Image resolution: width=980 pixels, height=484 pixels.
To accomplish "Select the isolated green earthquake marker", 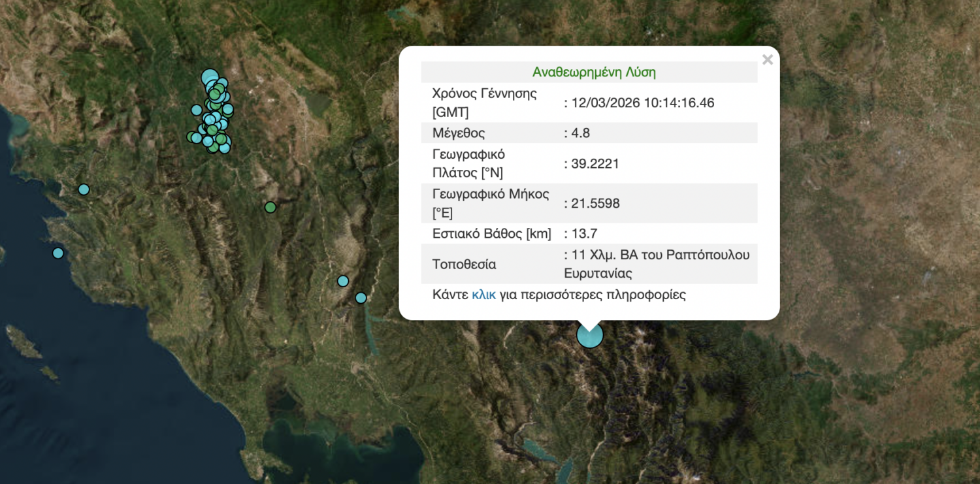I will pyautogui.click(x=270, y=207).
